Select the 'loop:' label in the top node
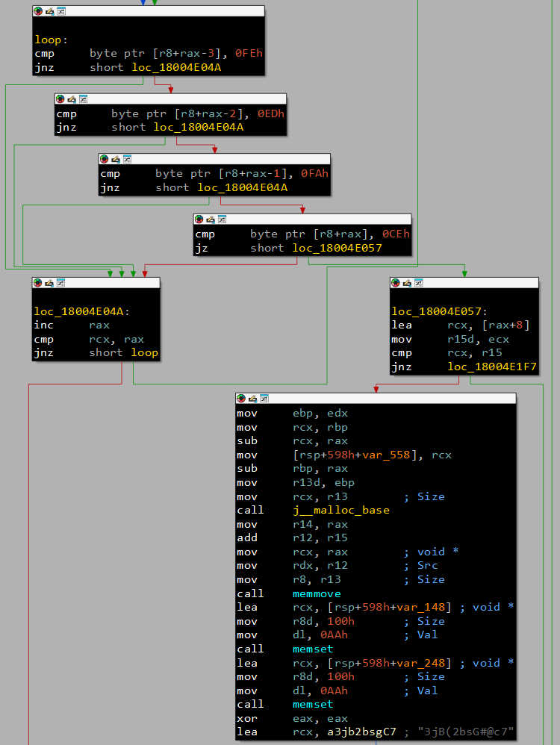560x745 pixels. click(x=51, y=40)
